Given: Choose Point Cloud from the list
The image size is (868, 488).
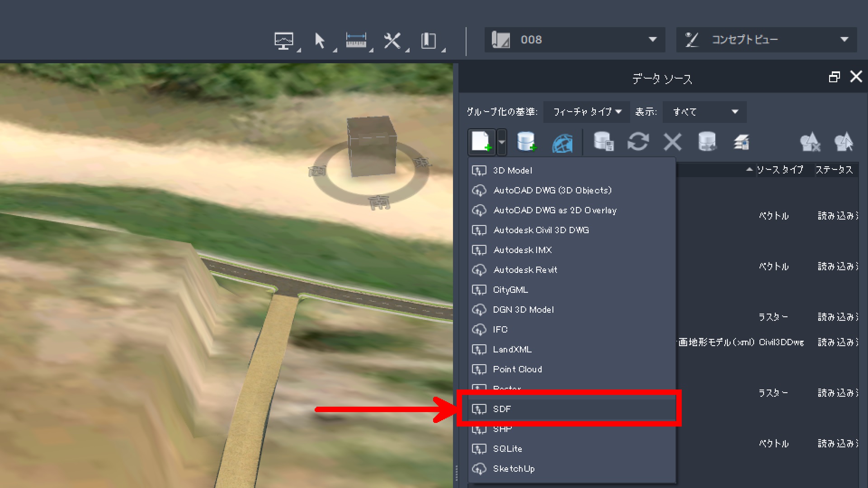Looking at the screenshot, I should point(572,369).
